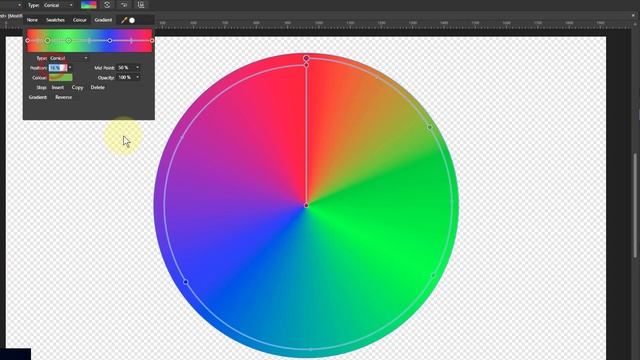This screenshot has height=360, width=640.
Task: Click the rotate gradient icon in the toolbar
Action: click(x=107, y=5)
